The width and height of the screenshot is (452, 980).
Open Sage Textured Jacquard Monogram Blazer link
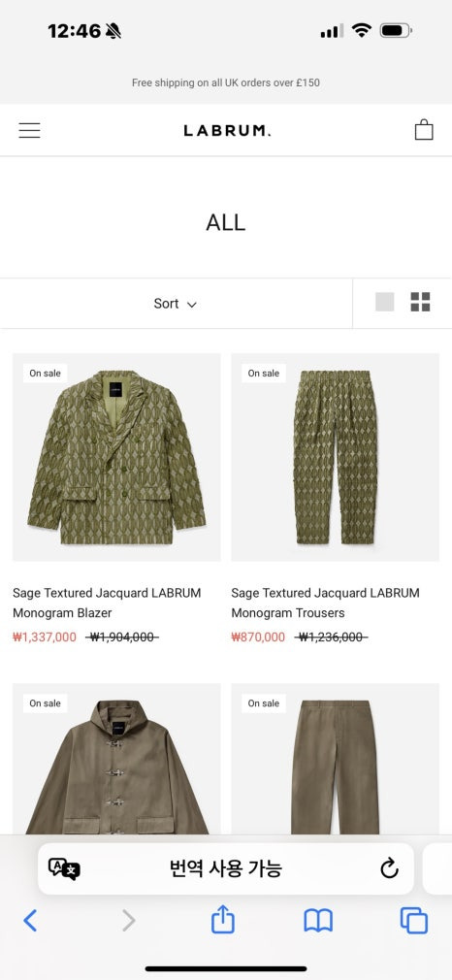point(107,603)
